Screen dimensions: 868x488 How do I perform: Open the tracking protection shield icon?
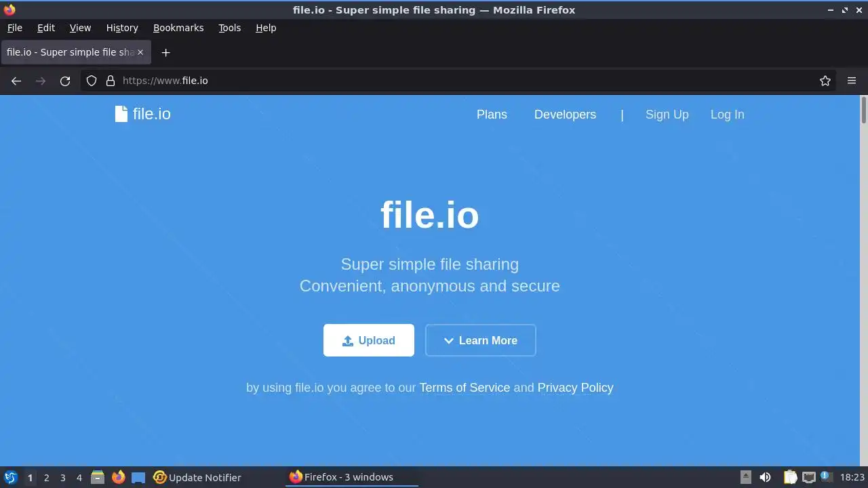[92, 81]
